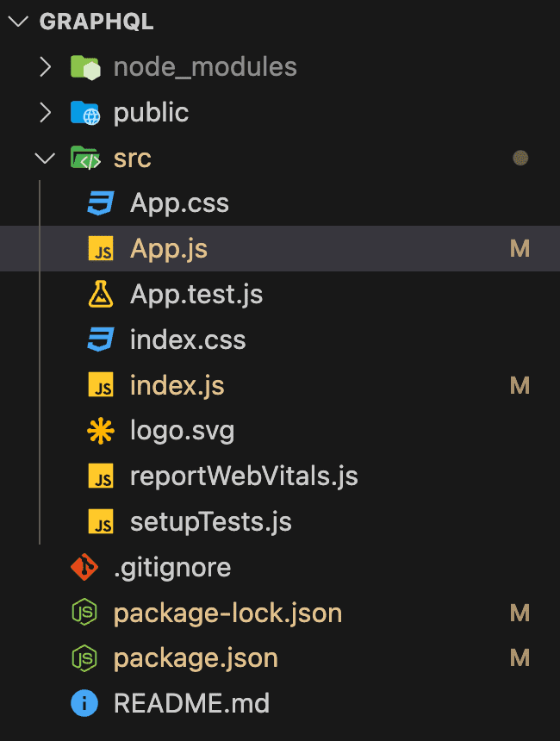Click the git icon beside .gitignore

pyautogui.click(x=84, y=567)
